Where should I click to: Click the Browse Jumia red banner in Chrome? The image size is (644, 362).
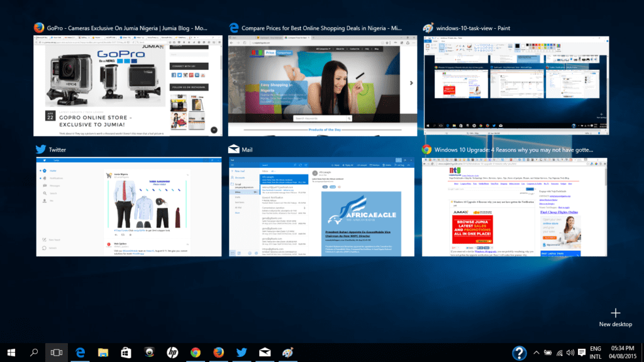[472, 229]
